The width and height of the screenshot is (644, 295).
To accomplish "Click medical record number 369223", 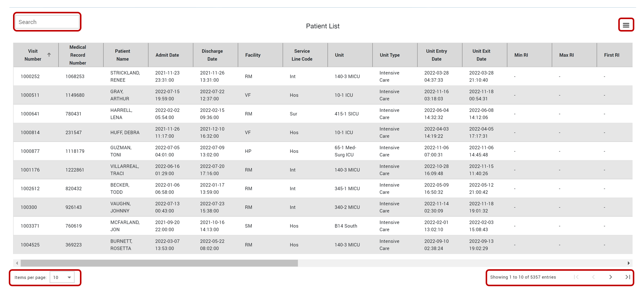I will pyautogui.click(x=74, y=245).
